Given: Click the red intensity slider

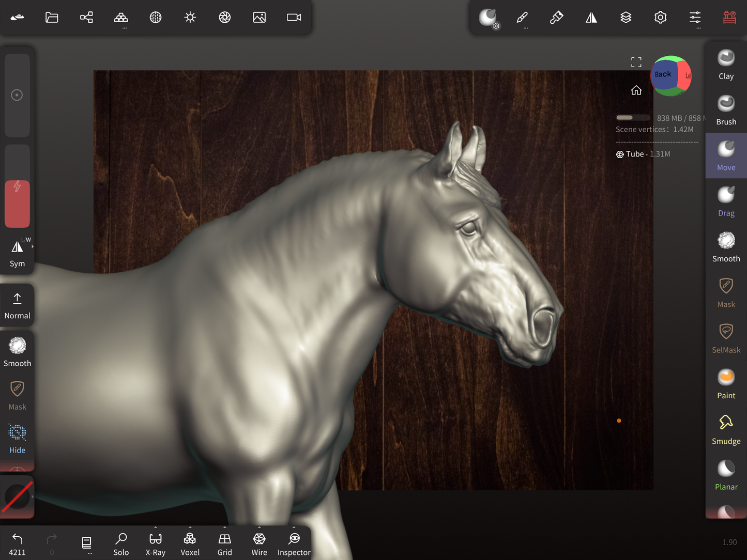Looking at the screenshot, I should click(17, 204).
